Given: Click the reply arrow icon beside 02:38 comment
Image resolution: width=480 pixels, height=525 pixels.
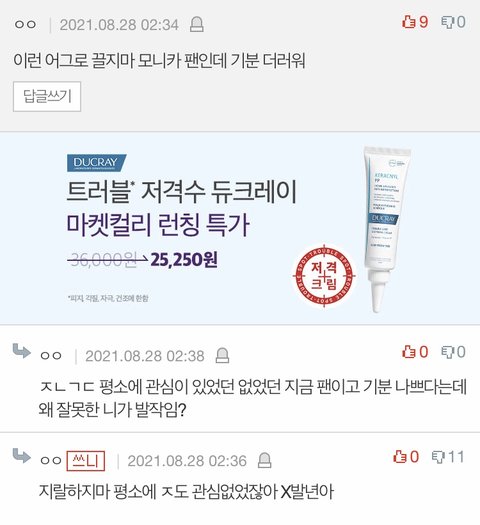Looking at the screenshot, I should [22, 351].
